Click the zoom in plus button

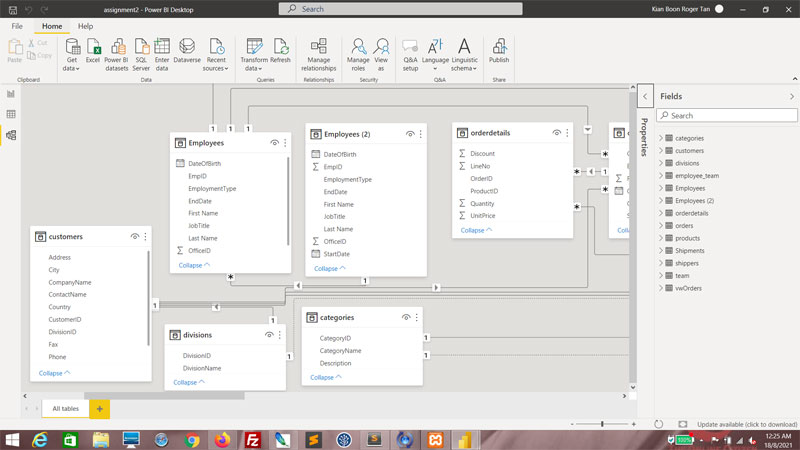pos(634,424)
